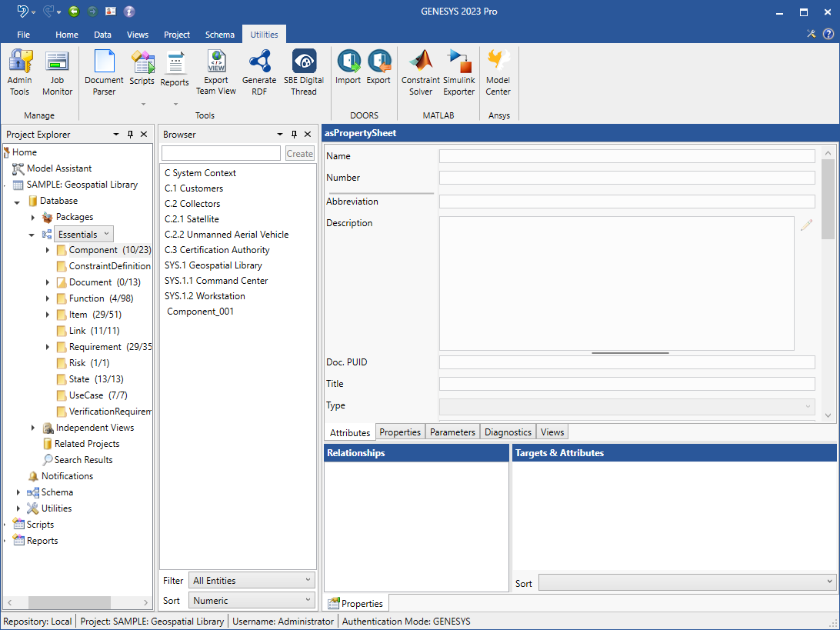This screenshot has width=840, height=630.
Task: Expand the Function folder in tree
Action: [48, 298]
